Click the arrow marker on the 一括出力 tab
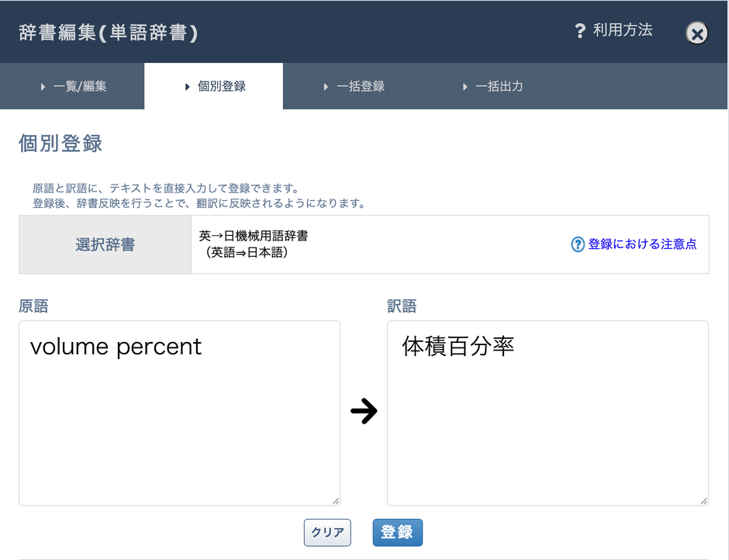This screenshot has height=560, width=729. pyautogui.click(x=464, y=86)
